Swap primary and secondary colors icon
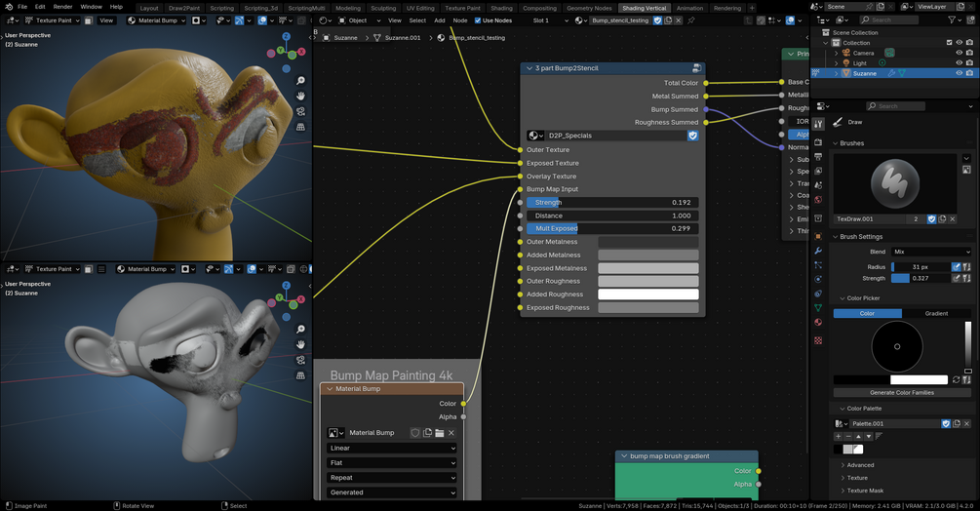The height and width of the screenshot is (511, 980). point(957,379)
